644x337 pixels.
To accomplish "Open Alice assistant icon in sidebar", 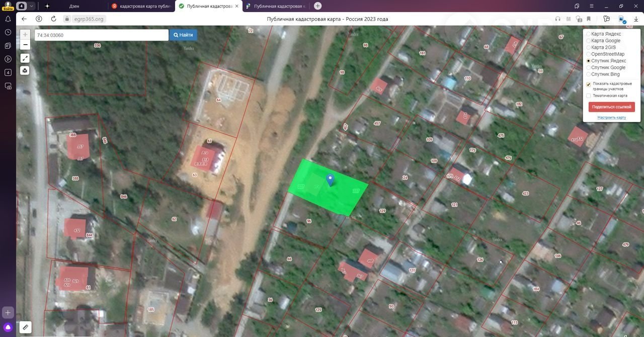I will tap(8, 327).
